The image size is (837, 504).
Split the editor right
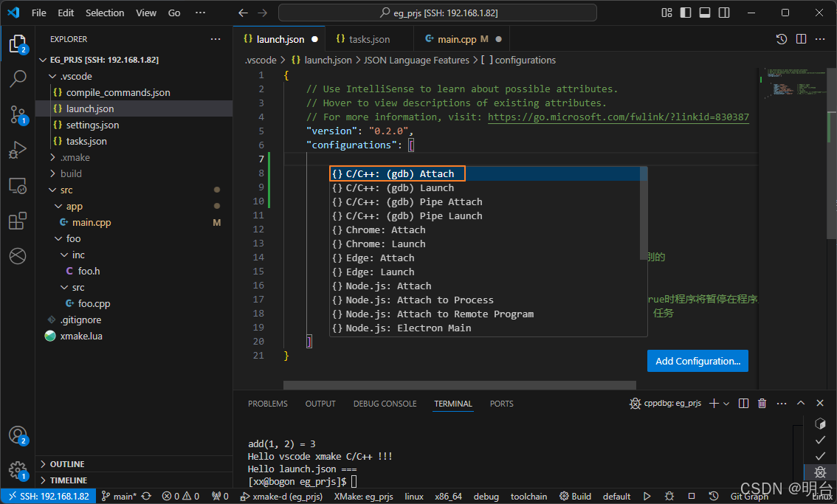click(x=801, y=39)
